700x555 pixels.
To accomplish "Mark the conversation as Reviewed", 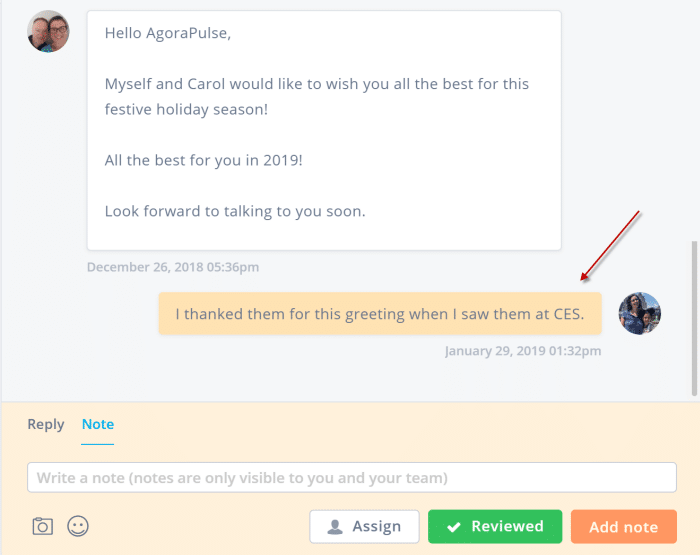I will (495, 527).
